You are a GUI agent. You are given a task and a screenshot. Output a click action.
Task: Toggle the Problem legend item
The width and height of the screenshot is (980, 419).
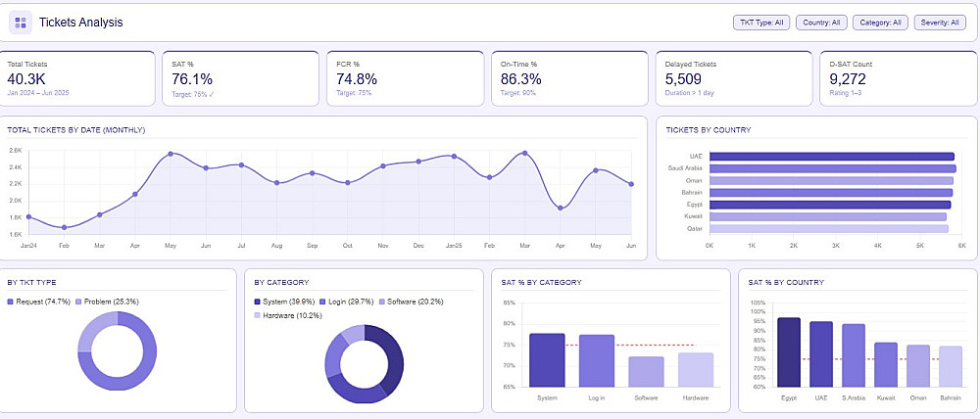coord(107,302)
